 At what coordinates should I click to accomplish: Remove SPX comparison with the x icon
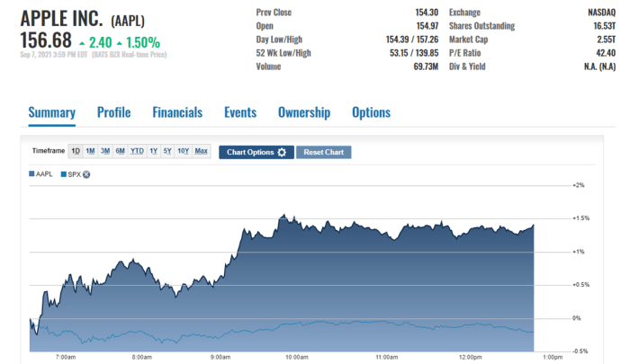[86, 174]
